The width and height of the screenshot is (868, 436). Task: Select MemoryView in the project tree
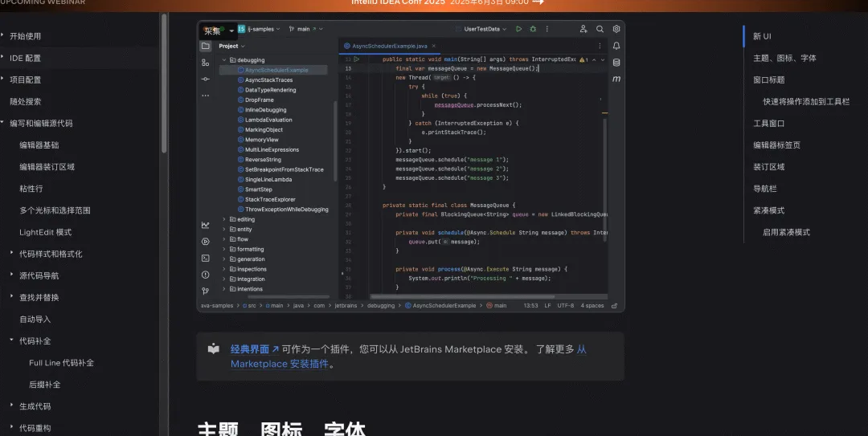(261, 140)
